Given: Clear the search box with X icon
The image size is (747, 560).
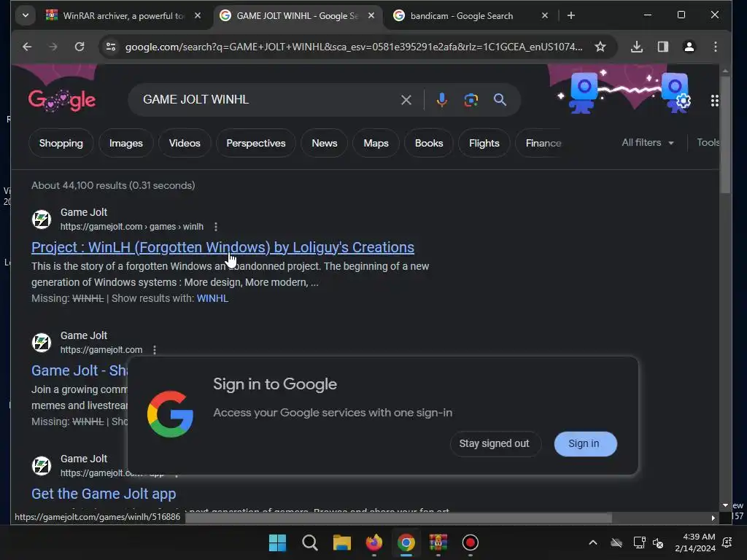Looking at the screenshot, I should click(406, 100).
